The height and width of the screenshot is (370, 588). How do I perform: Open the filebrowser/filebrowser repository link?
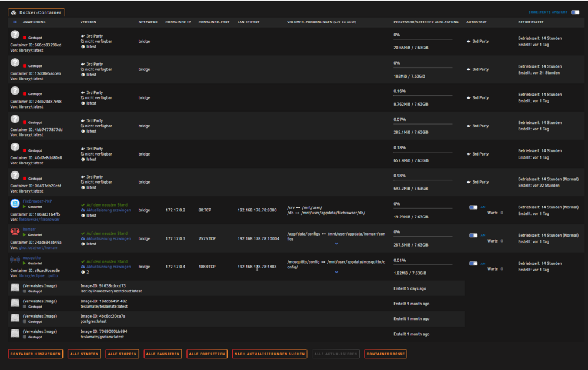[x=39, y=220]
